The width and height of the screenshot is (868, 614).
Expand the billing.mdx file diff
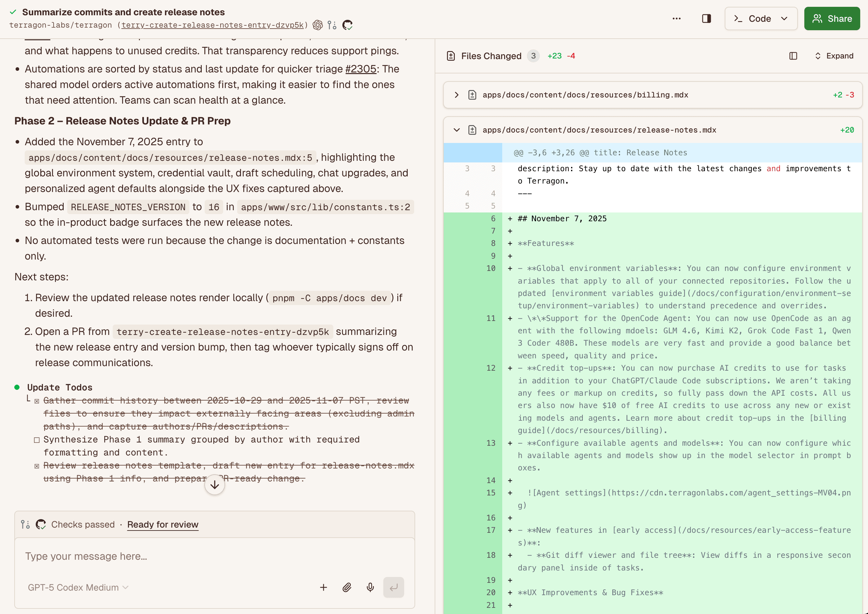click(x=456, y=95)
